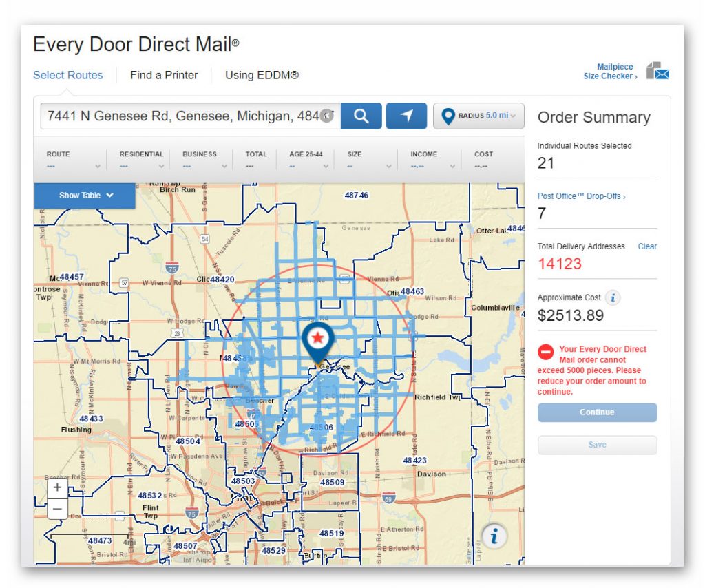Viewport: 705px width, 588px height.
Task: Click the info icon beside Approximate Cost
Action: click(613, 297)
